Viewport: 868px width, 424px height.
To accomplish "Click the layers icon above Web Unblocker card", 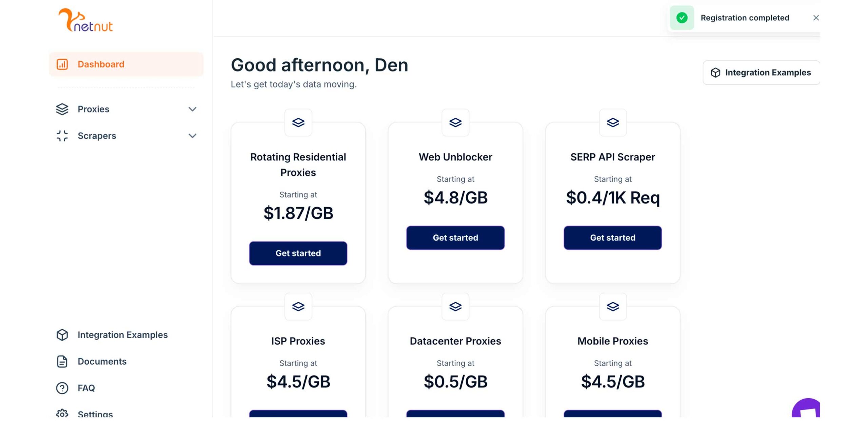I will pyautogui.click(x=455, y=122).
